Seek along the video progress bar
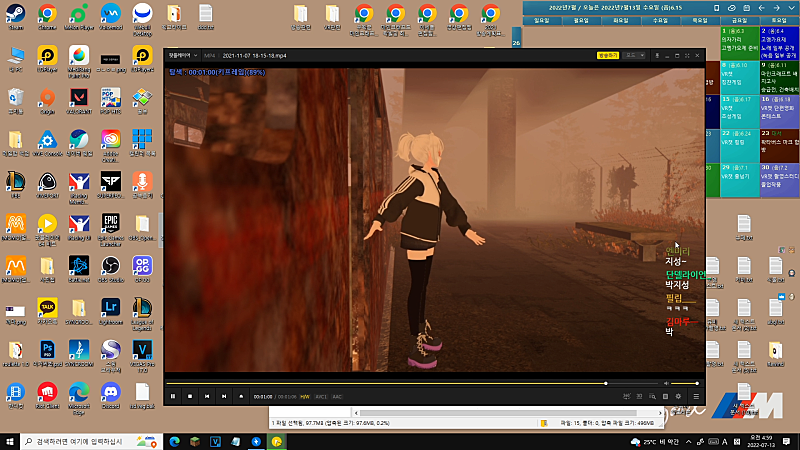800x450 pixels. (x=412, y=383)
